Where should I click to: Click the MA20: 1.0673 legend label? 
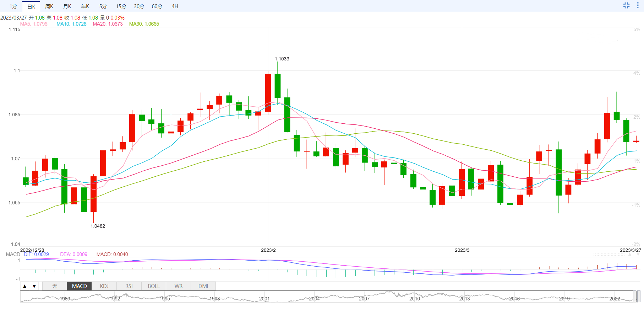coord(108,24)
